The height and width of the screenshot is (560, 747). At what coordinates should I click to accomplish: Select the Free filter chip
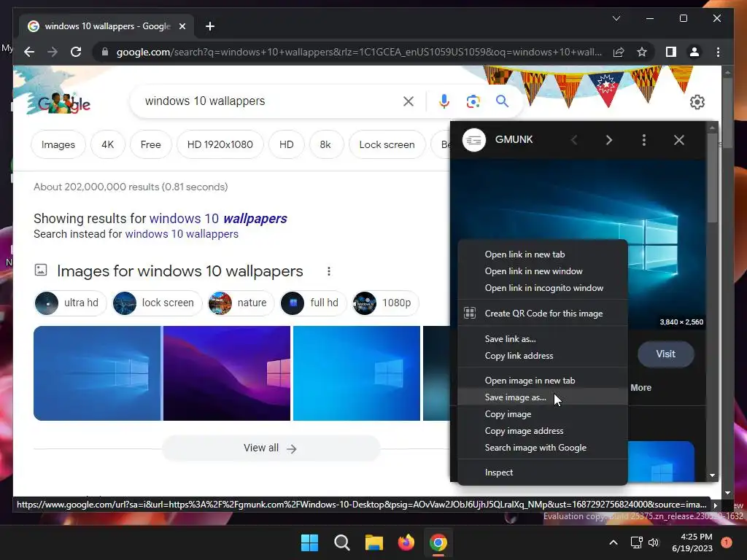[x=150, y=144]
